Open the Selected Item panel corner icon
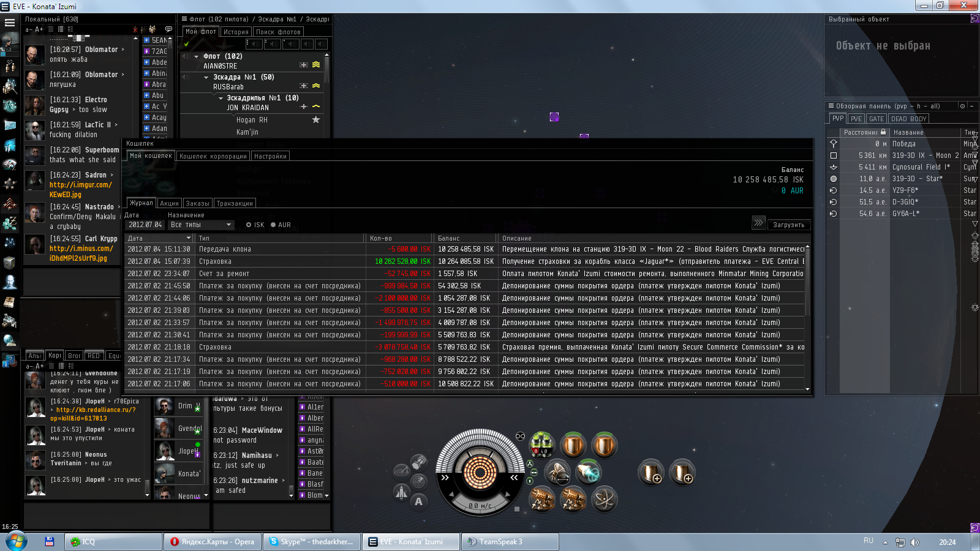 coord(974,18)
